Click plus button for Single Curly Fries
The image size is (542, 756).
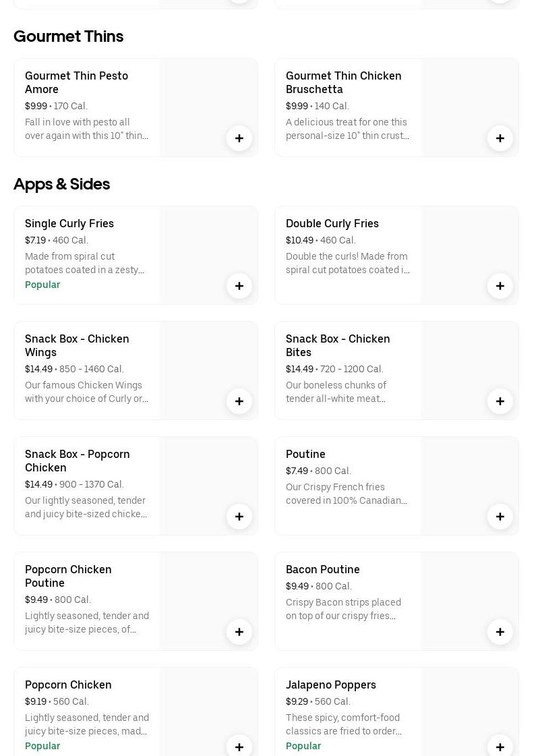click(x=239, y=286)
